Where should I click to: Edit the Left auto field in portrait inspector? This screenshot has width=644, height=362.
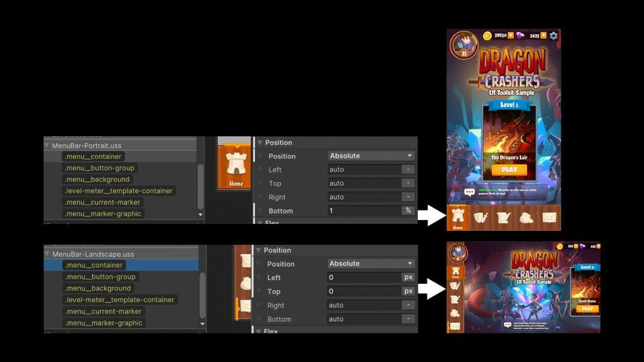364,170
